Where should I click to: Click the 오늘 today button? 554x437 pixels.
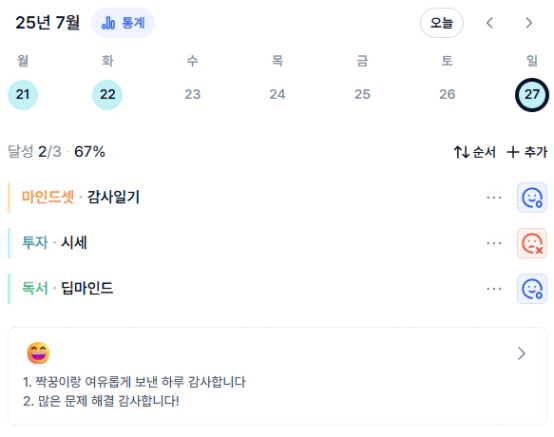[x=442, y=23]
